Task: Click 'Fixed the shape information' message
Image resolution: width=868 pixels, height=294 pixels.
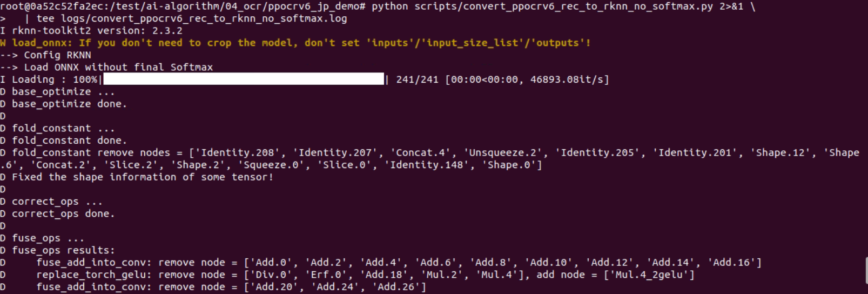Action: (94, 177)
